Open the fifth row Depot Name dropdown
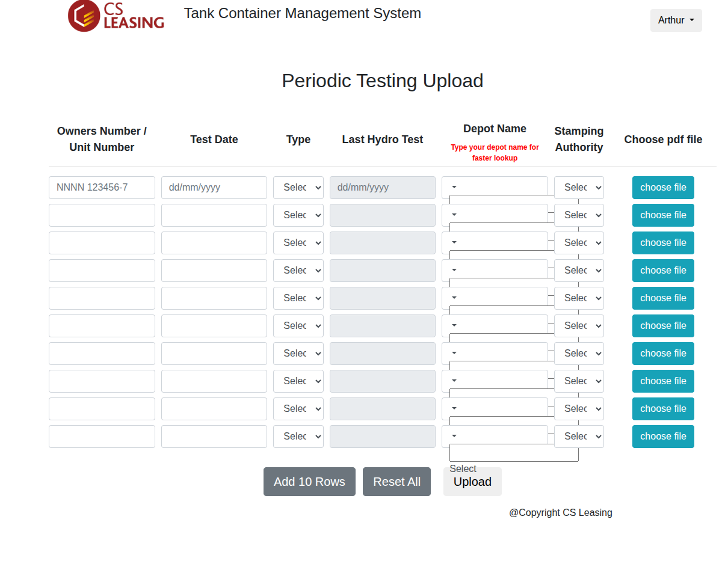 495,298
